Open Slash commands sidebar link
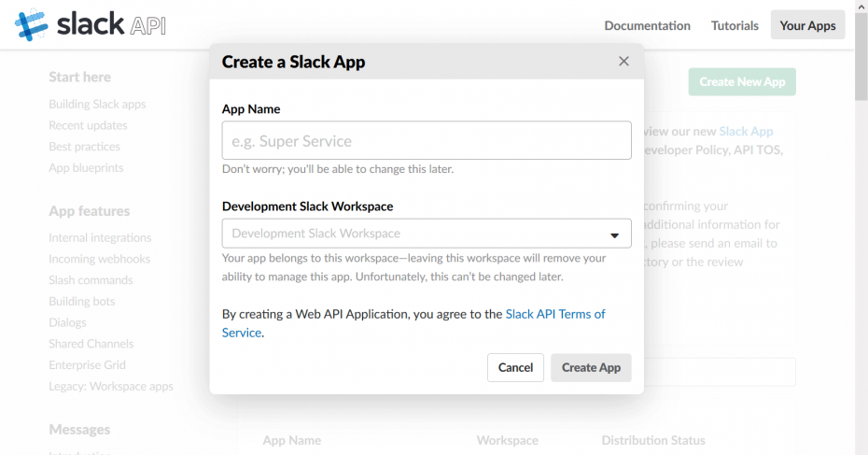 [91, 280]
